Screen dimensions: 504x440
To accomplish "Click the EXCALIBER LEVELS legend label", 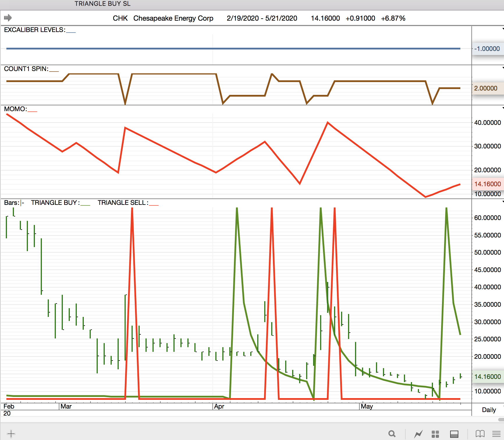I will pyautogui.click(x=35, y=30).
